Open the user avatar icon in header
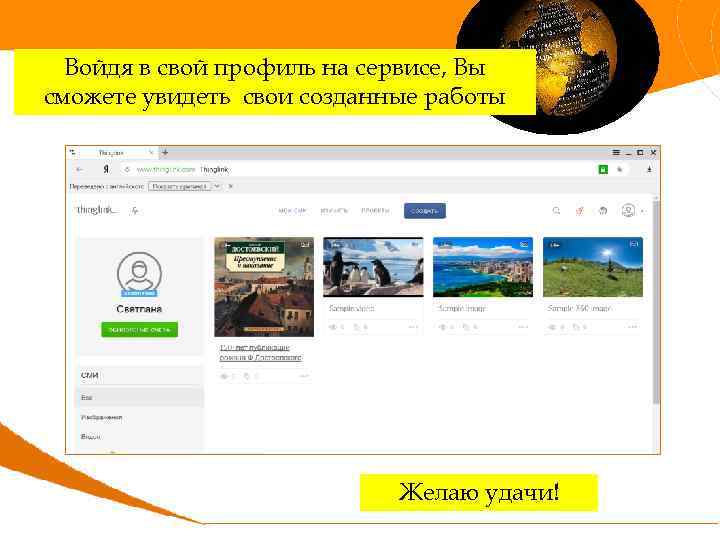720x540 pixels. click(x=628, y=211)
